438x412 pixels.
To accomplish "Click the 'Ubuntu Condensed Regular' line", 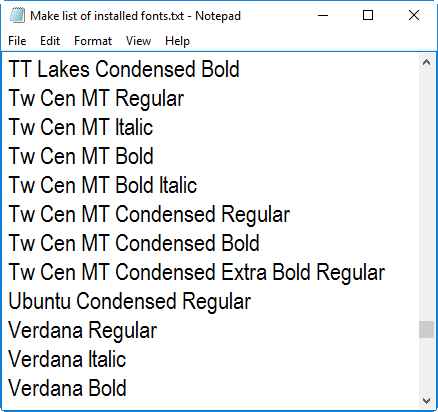I will 130,301.
